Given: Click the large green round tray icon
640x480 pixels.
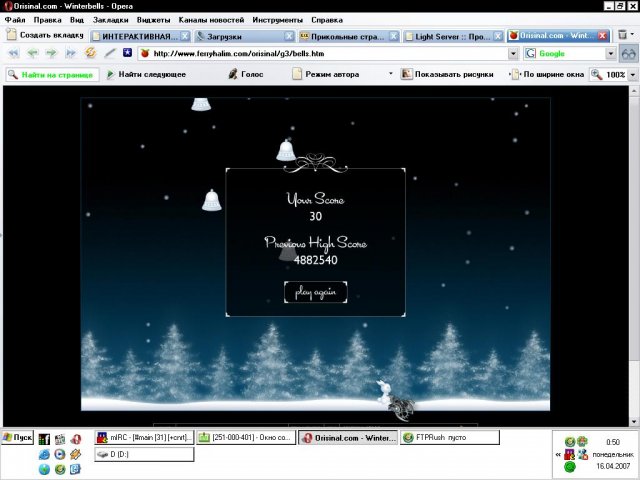Looking at the screenshot, I should coord(570,467).
